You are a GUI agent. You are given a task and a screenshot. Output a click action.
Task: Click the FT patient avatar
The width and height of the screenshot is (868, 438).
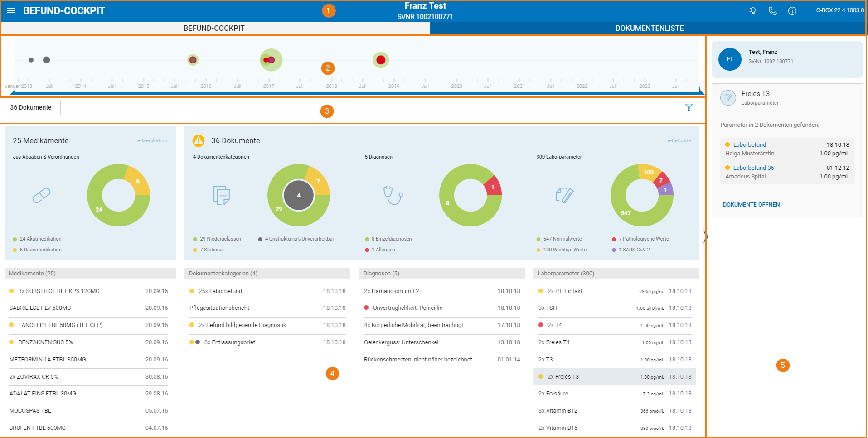(x=730, y=59)
